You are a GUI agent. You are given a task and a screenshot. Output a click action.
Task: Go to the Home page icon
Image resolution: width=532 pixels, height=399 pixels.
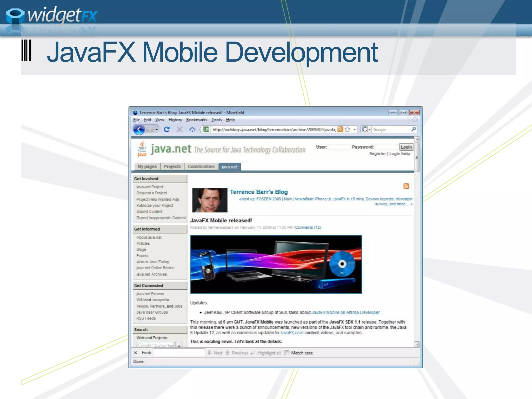tap(192, 129)
